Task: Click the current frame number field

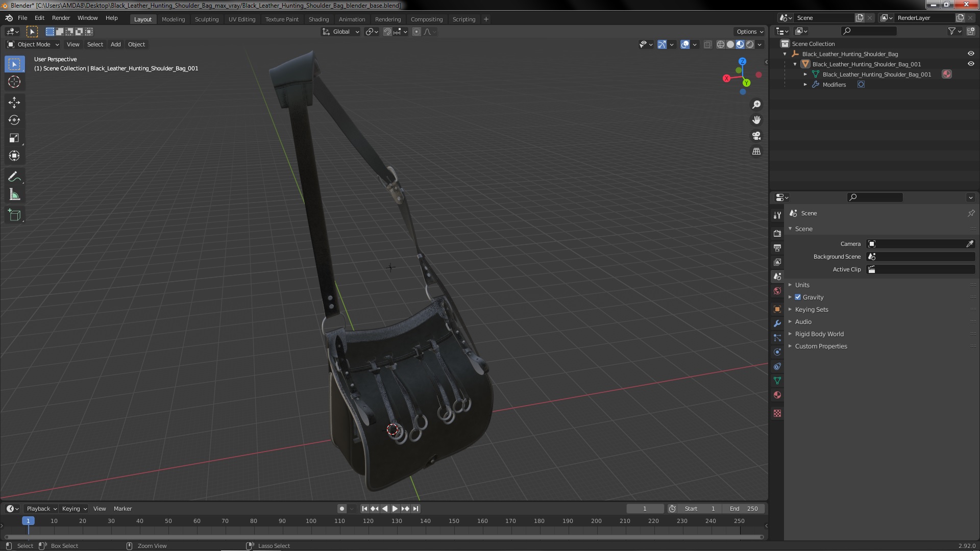Action: pos(645,509)
